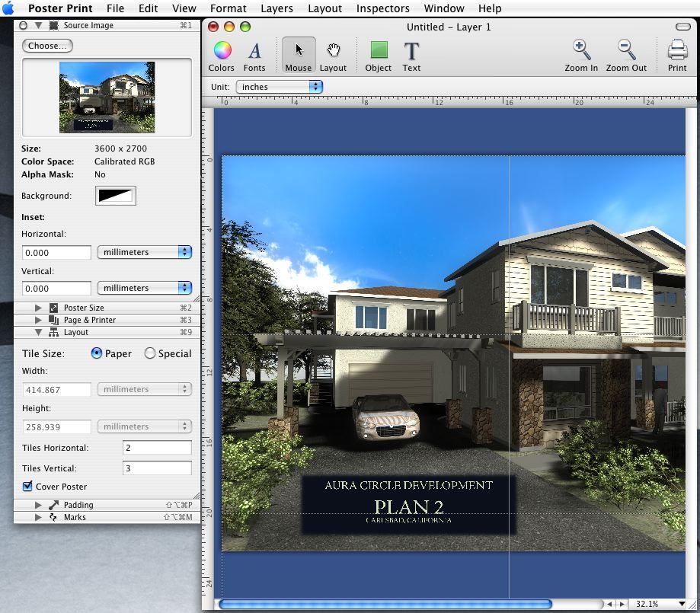The height and width of the screenshot is (613, 700).
Task: Collapse the Layout section
Action: (38, 332)
